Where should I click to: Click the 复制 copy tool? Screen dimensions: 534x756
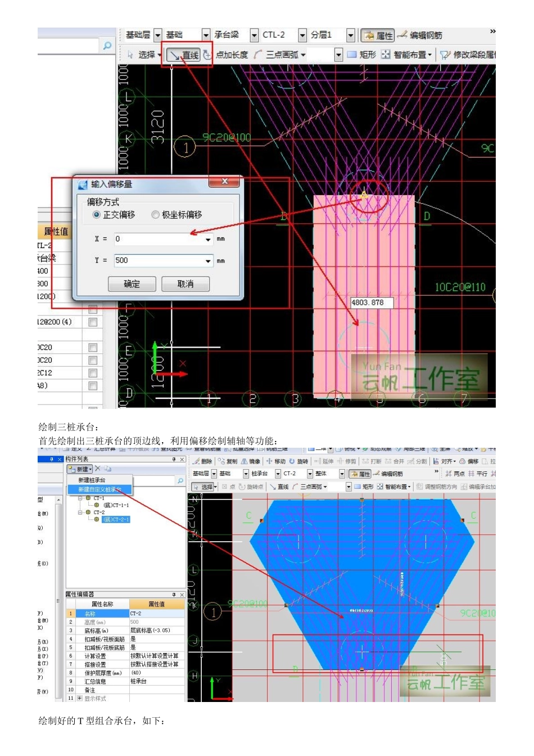coord(228,461)
